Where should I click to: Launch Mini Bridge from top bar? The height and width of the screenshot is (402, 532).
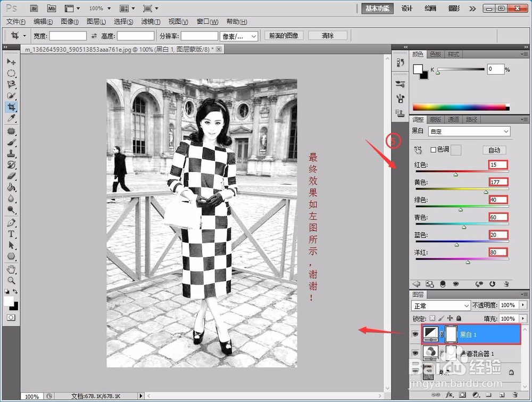click(52, 9)
